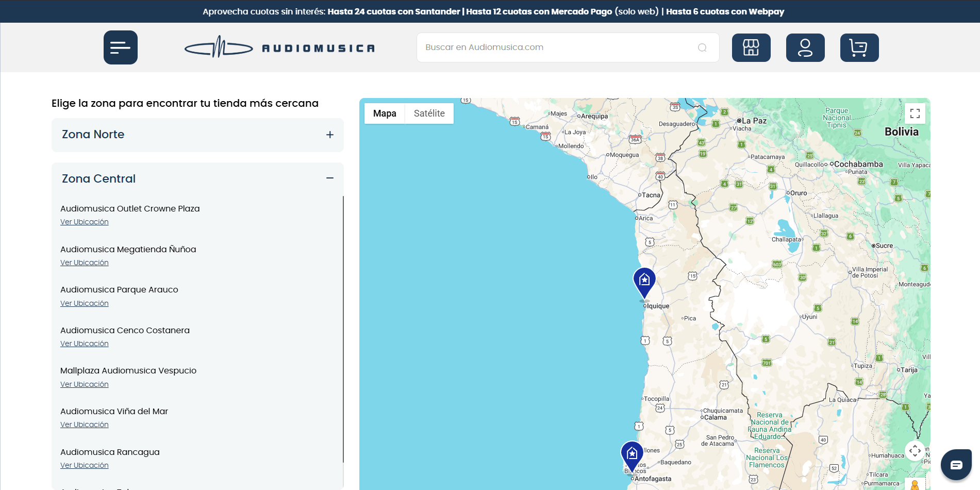Open the chat support widget
Viewport: 980px width, 490px height.
[x=956, y=465]
